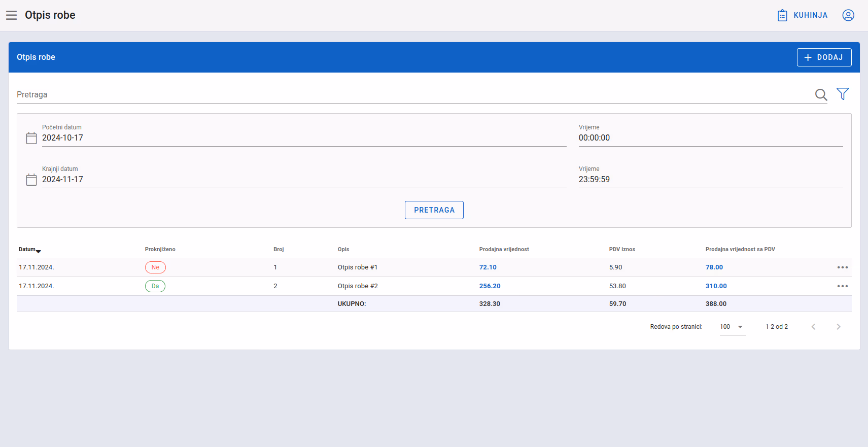Click total sales value 328.30

click(490, 304)
